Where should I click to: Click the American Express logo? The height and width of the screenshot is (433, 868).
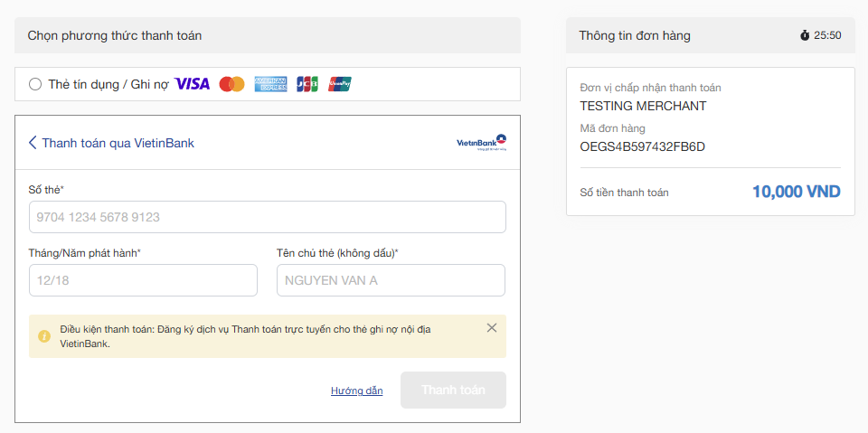270,84
